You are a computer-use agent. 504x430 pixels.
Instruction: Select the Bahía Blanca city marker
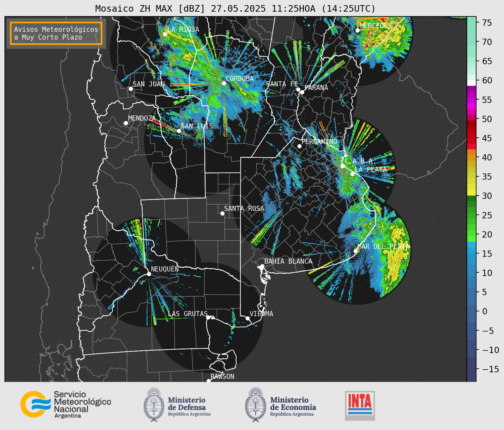tap(262, 266)
